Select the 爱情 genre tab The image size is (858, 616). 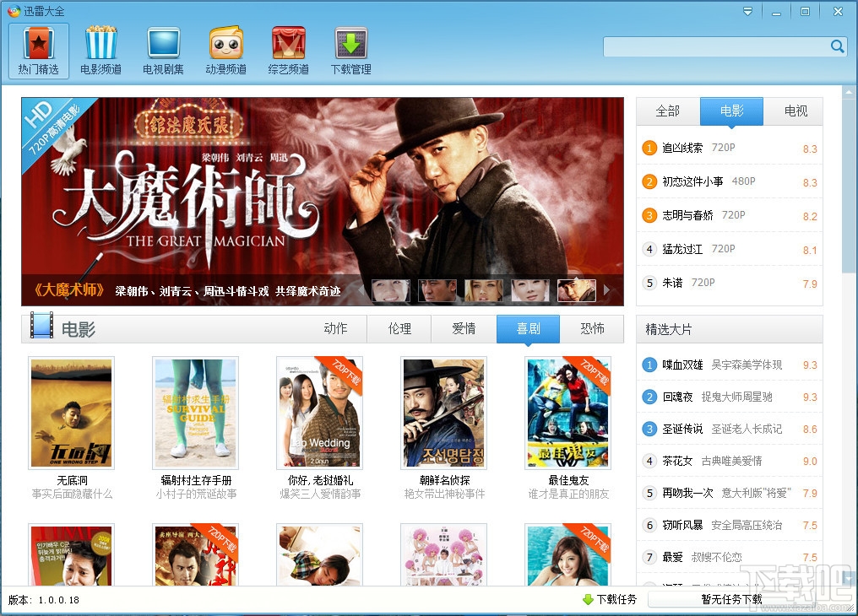click(464, 328)
